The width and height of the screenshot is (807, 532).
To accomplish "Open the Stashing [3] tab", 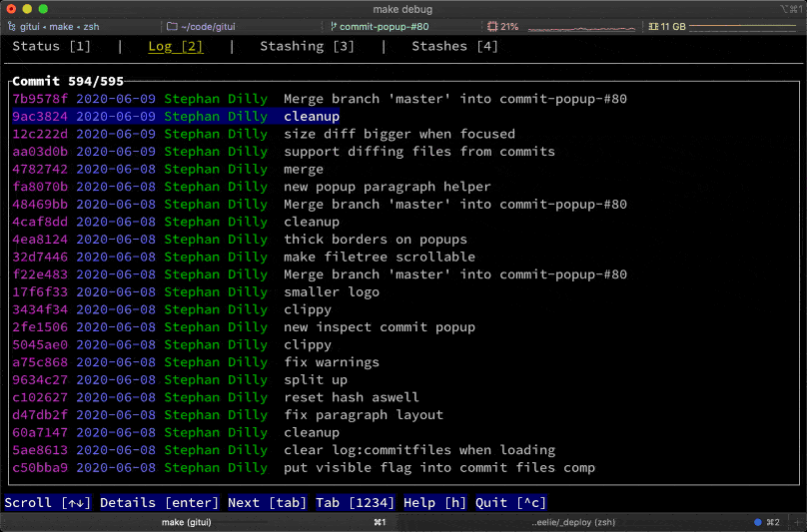I will pos(307,46).
